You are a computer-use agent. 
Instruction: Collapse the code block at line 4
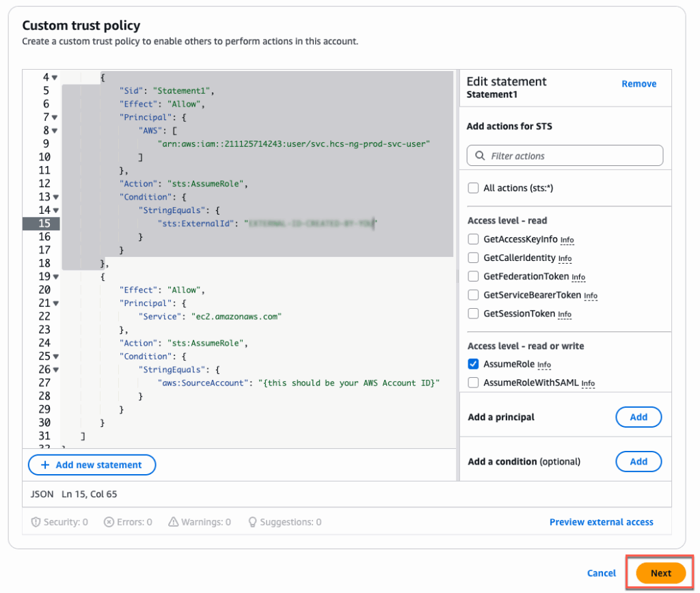[55, 78]
